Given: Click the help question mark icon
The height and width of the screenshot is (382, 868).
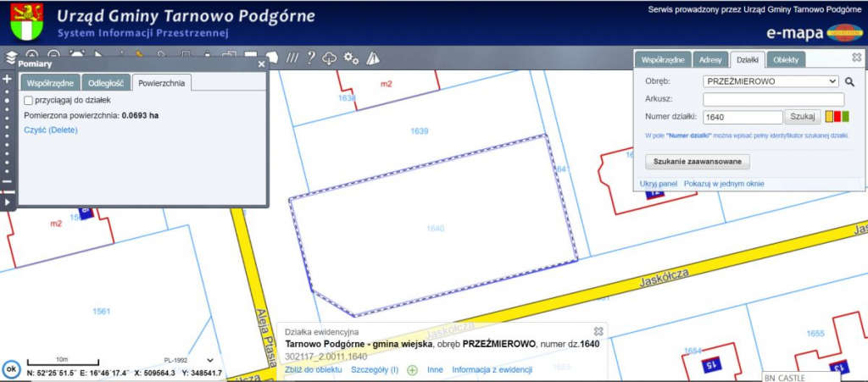Looking at the screenshot, I should pyautogui.click(x=311, y=58).
